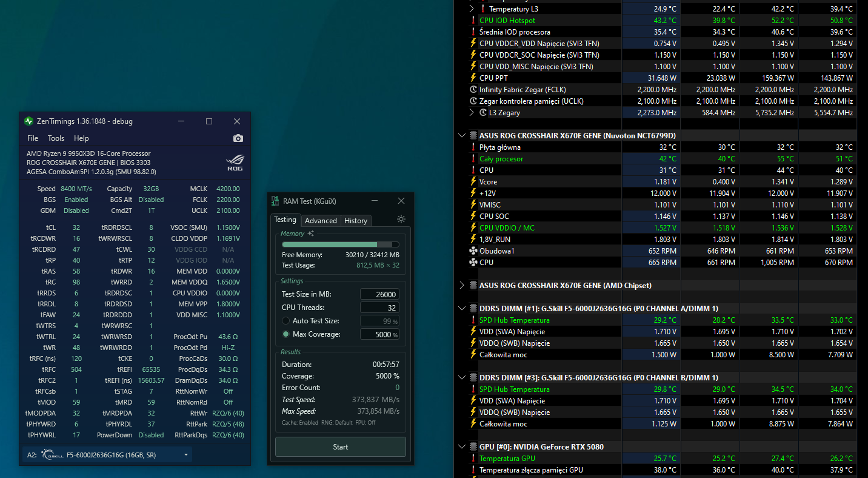Expand the Temperatury L3 sensor row
868x478 pixels.
[x=472, y=9]
